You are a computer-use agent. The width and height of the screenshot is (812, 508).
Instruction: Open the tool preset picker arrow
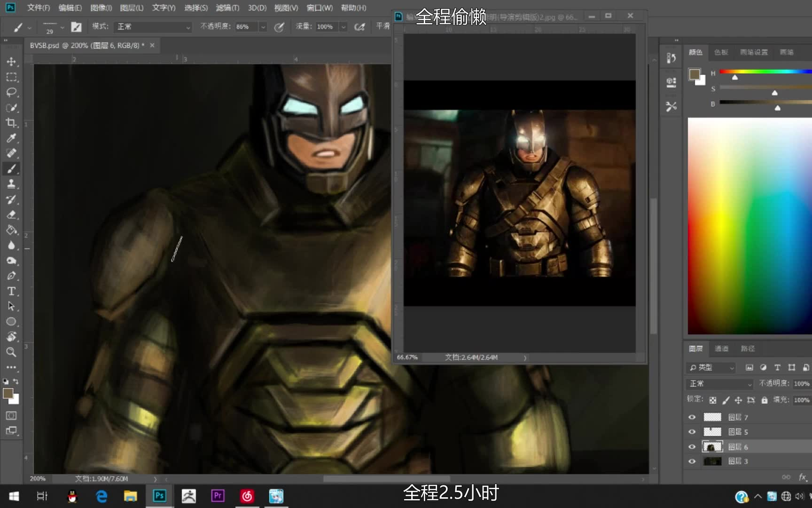point(29,28)
